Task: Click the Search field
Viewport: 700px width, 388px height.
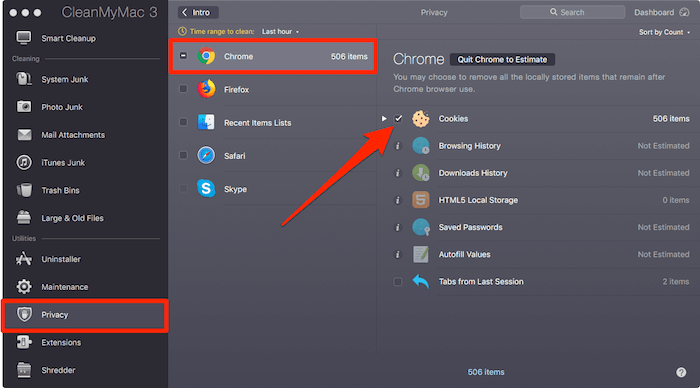Action: pyautogui.click(x=572, y=13)
